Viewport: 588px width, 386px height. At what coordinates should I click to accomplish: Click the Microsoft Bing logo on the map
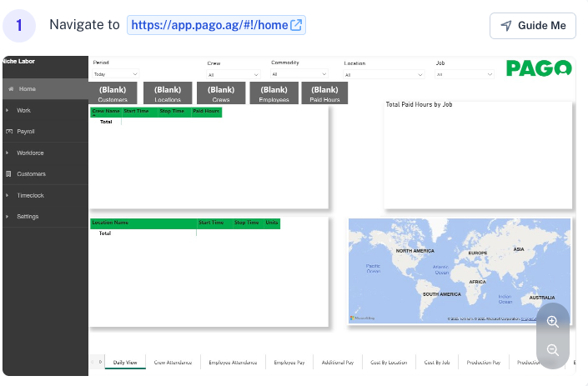363,318
